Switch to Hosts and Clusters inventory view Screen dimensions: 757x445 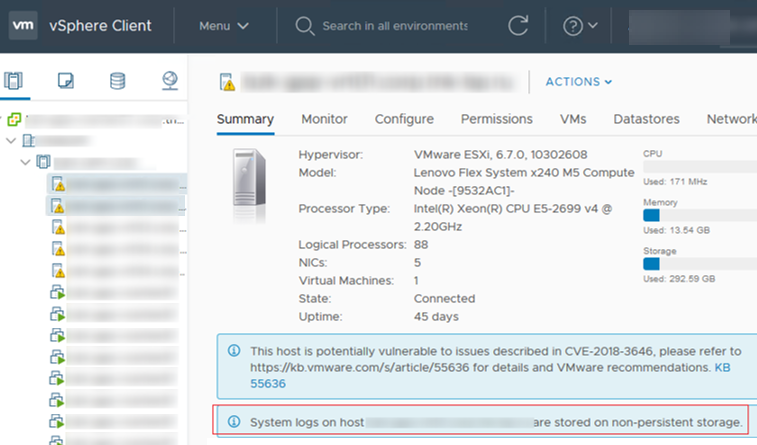pyautogui.click(x=14, y=81)
